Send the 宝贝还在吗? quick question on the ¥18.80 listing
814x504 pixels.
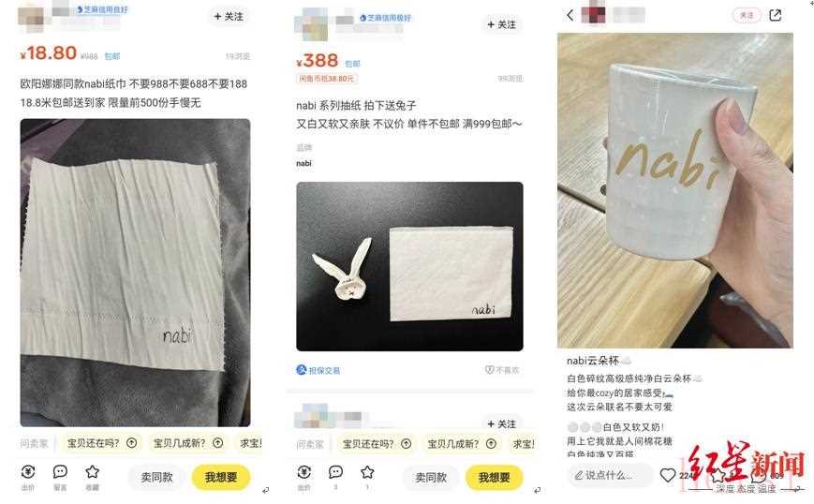pos(102,443)
